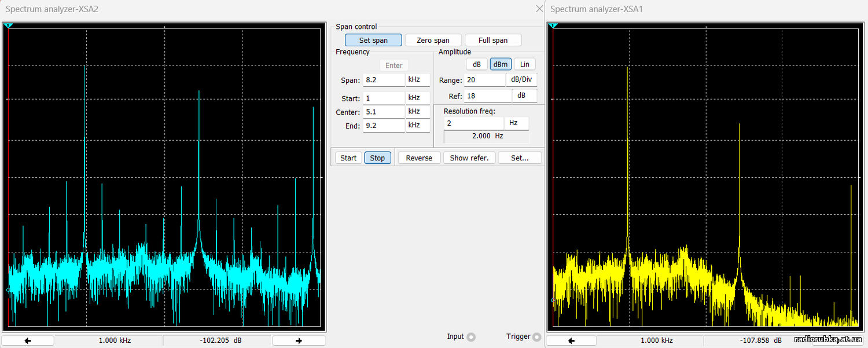Click the XSA1 cursor frequency readout 1.000 kHz
868x348 pixels.
pyautogui.click(x=651, y=340)
